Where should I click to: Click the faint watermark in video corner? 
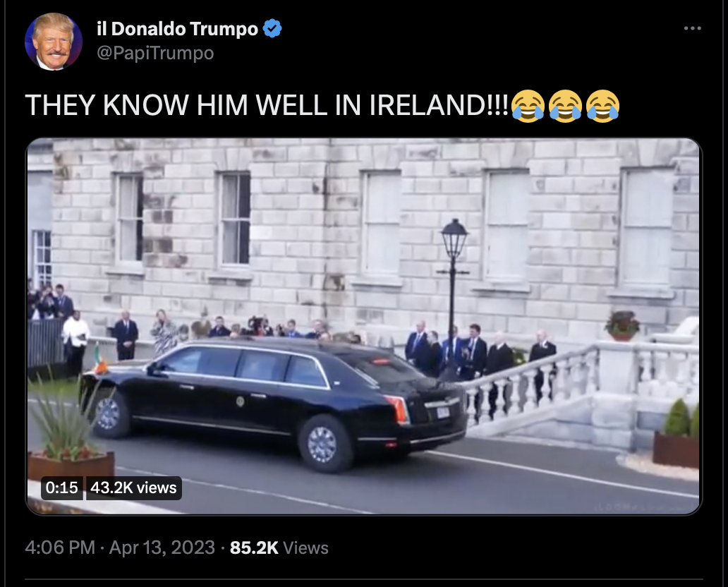click(644, 507)
